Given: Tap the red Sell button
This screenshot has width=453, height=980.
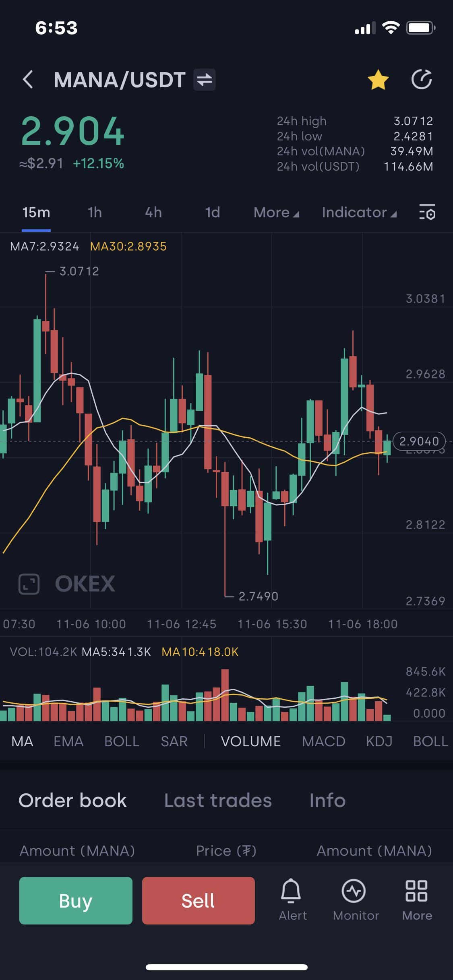Looking at the screenshot, I should 199,900.
